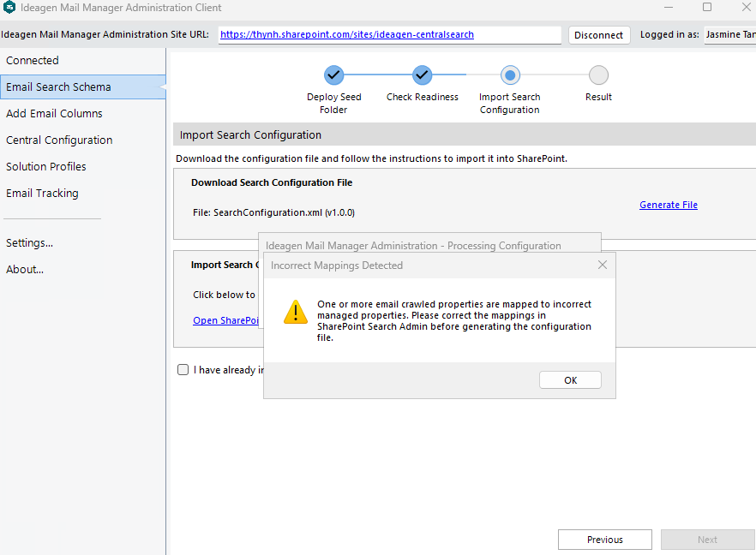This screenshot has width=756, height=555.
Task: Click the Check Readiness step checkmark
Action: (422, 75)
